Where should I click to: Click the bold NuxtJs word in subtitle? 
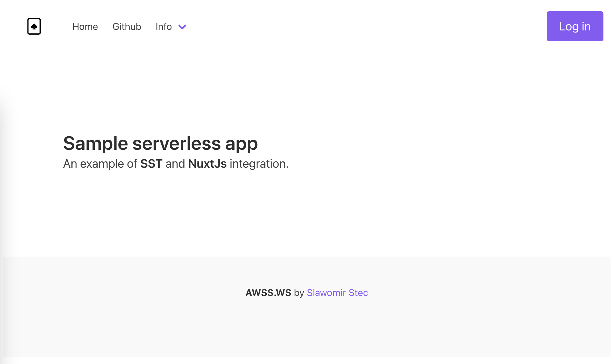[x=207, y=164]
